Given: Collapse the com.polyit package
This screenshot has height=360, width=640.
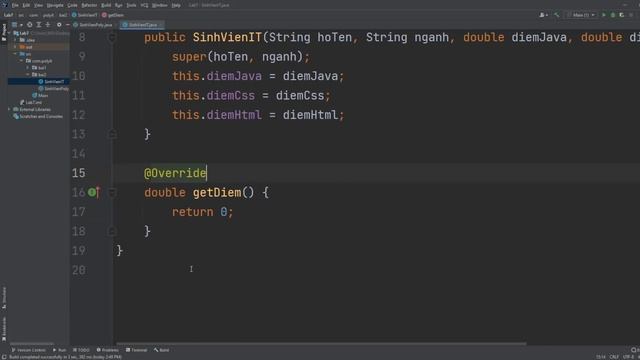Looking at the screenshot, I should [x=22, y=61].
